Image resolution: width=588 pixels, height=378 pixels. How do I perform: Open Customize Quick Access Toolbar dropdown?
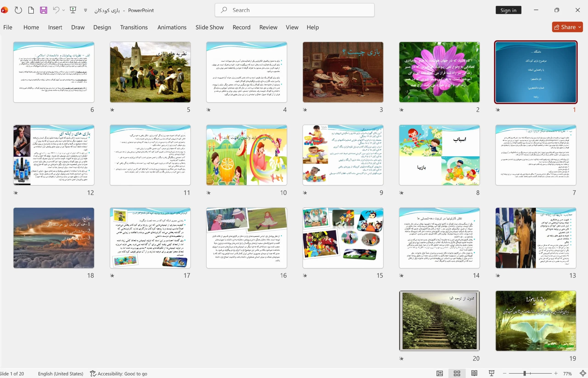[x=85, y=10]
